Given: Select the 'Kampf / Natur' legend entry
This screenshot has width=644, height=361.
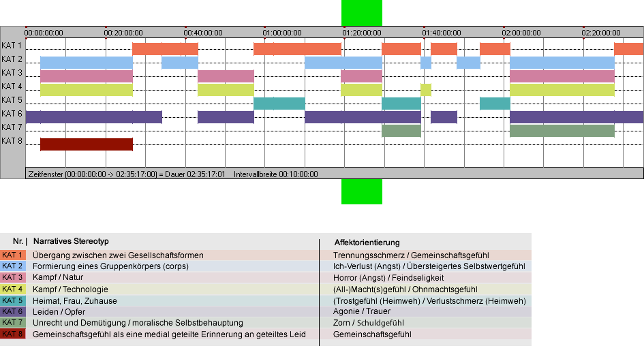Looking at the screenshot, I should [x=58, y=277].
